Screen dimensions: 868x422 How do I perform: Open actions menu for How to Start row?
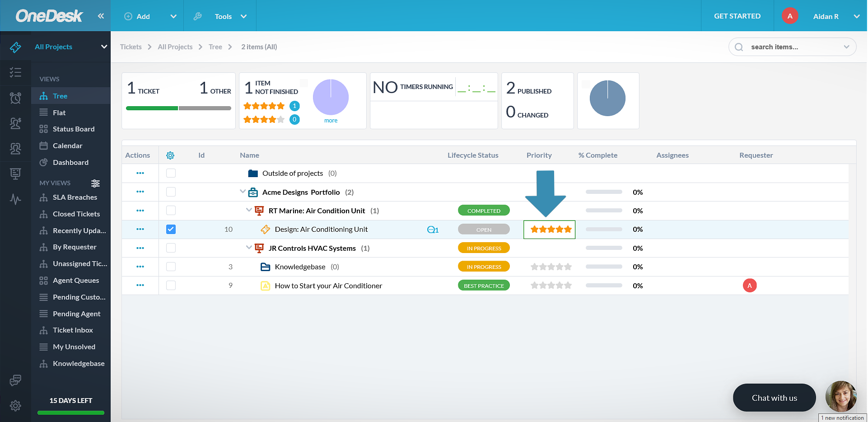point(140,285)
